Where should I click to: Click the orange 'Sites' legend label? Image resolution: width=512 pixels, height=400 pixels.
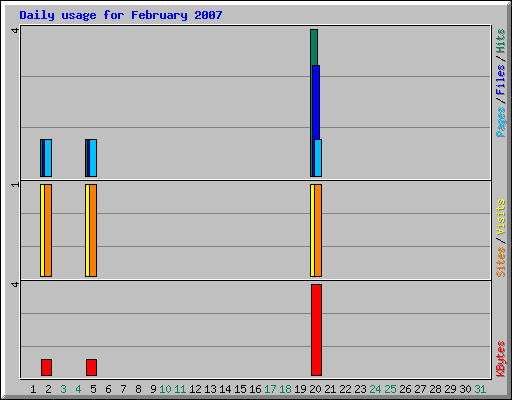point(501,262)
